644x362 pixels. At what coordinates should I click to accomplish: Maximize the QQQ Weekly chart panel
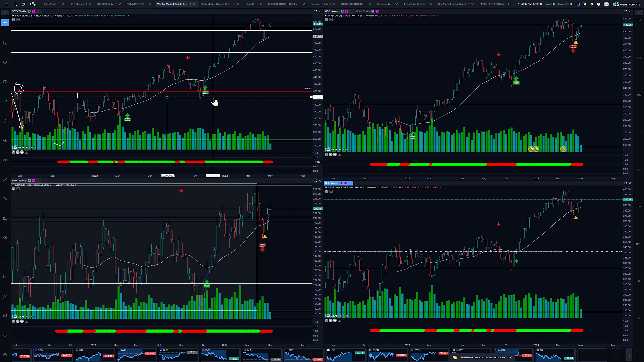pyautogui.click(x=626, y=11)
